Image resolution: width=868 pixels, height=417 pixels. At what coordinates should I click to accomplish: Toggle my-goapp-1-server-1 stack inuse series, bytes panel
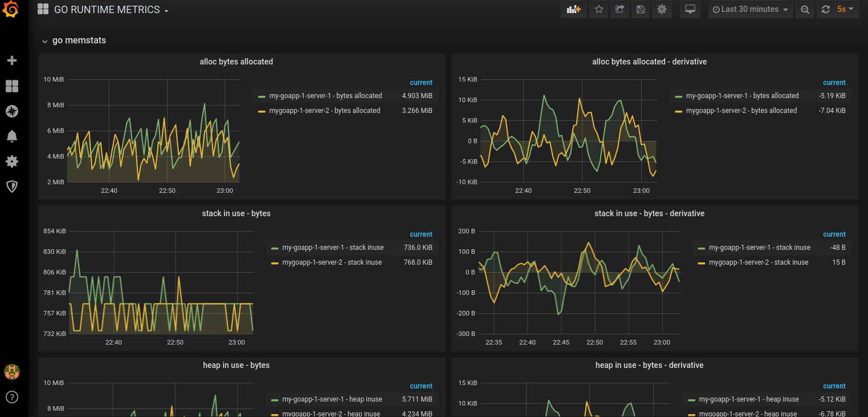tap(333, 248)
